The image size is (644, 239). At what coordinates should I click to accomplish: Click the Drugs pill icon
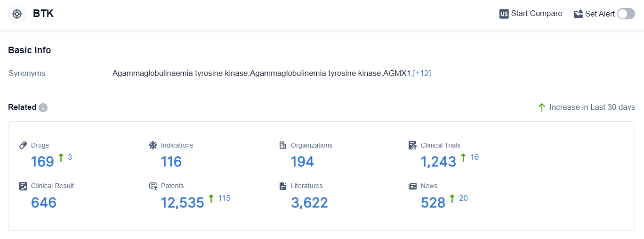[23, 145]
